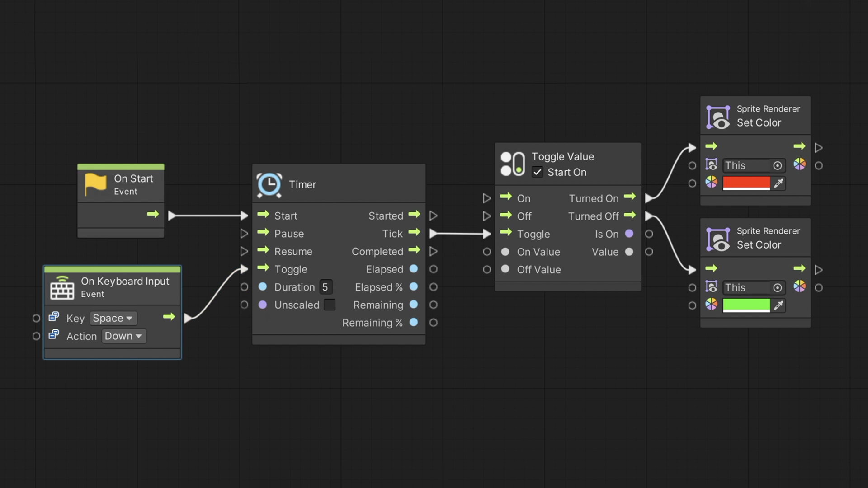868x488 pixels.
Task: Click the top Sprite Renderer node icon
Action: [x=719, y=117]
